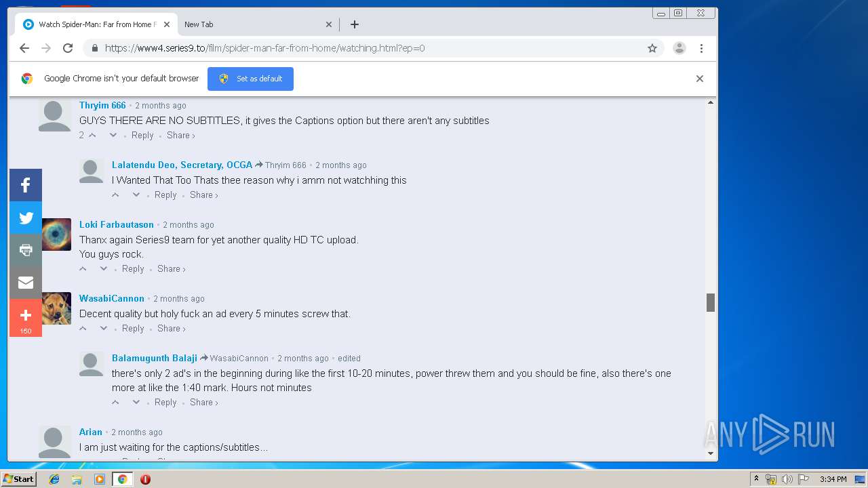Expand Share on Balamugunth Balaji's comment
This screenshot has width=868, height=488.
203,403
